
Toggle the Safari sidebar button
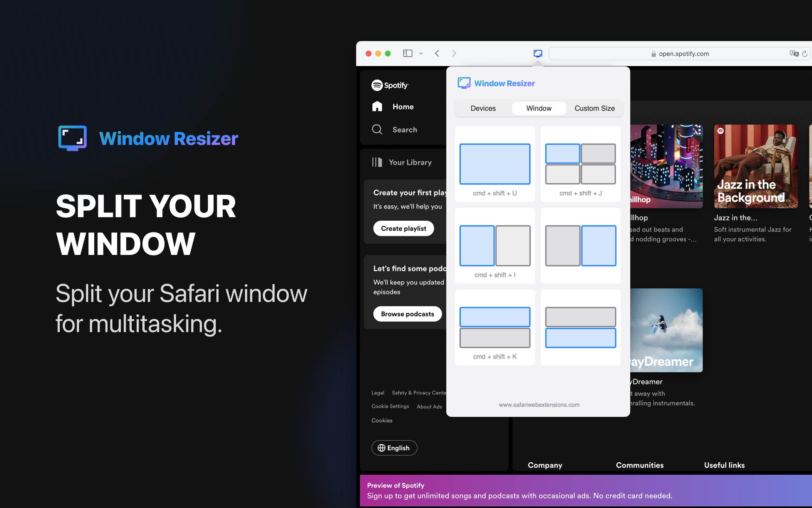(x=407, y=53)
